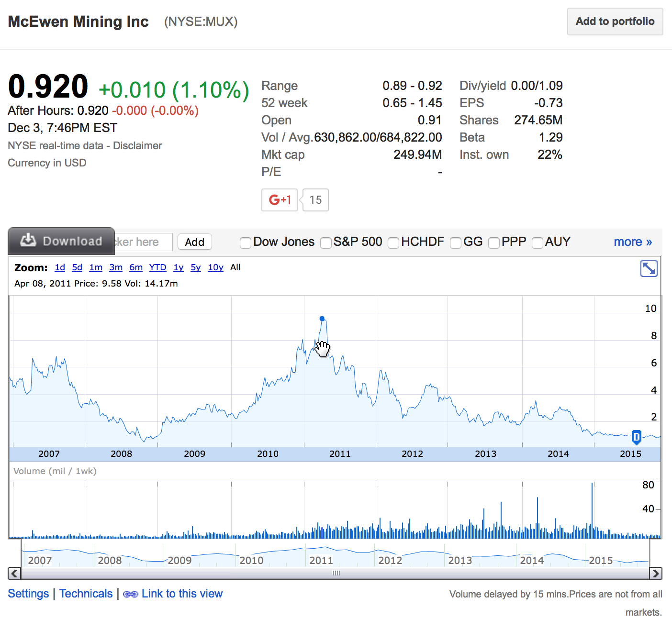The height and width of the screenshot is (619, 672).
Task: Click the Download chart data icon
Action: coord(28,241)
